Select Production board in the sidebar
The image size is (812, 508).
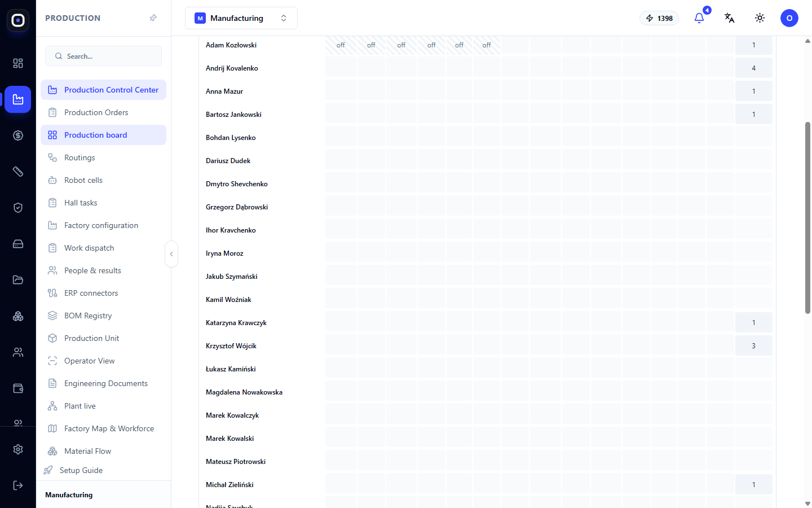point(103,135)
